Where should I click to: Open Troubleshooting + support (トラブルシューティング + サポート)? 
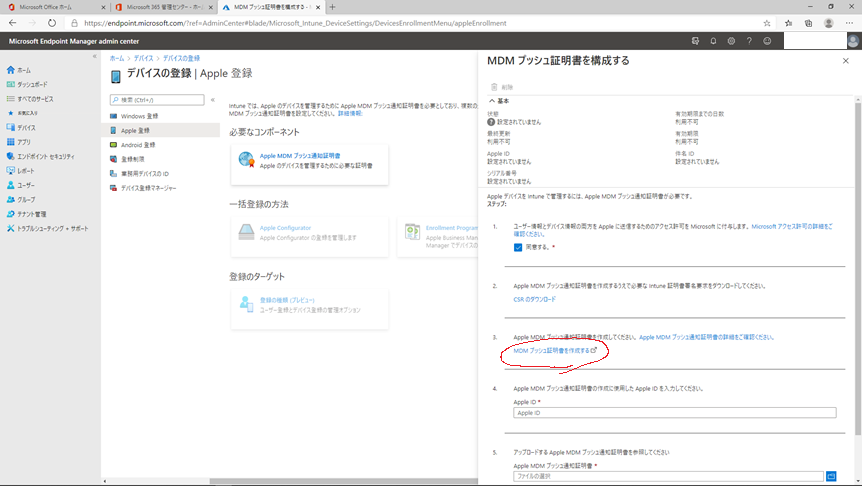[x=47, y=228]
